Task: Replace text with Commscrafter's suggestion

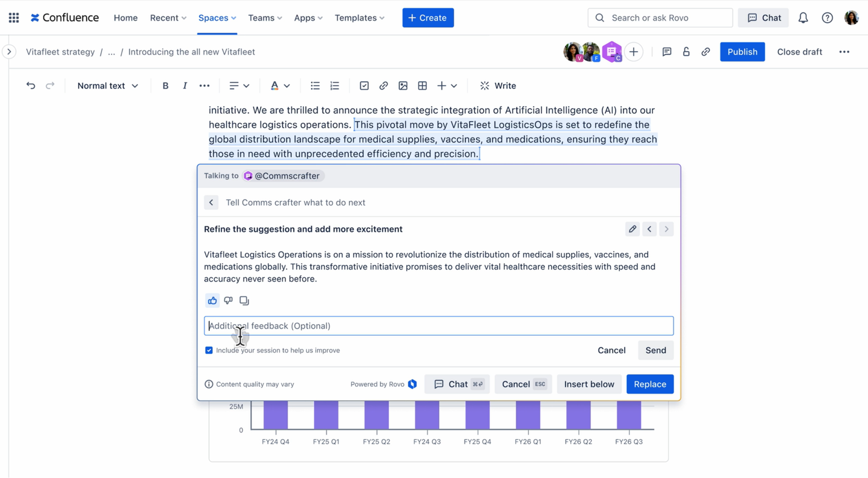Action: (x=650, y=384)
